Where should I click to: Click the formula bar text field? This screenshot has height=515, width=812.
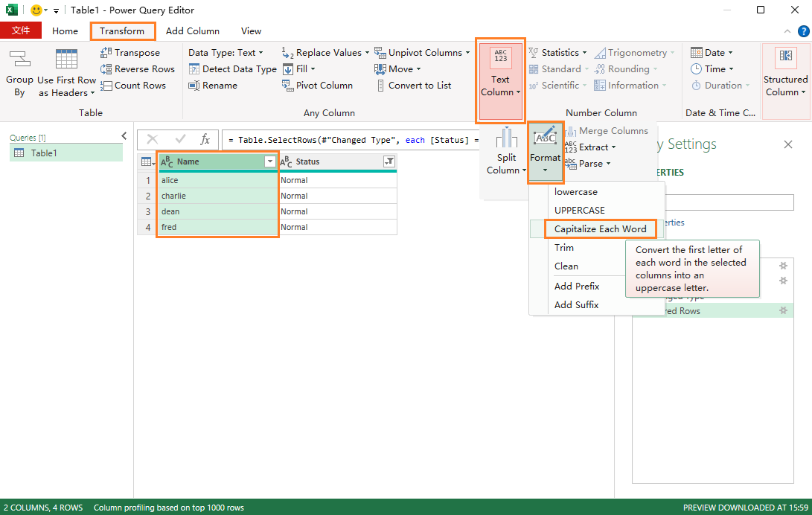pyautogui.click(x=350, y=140)
